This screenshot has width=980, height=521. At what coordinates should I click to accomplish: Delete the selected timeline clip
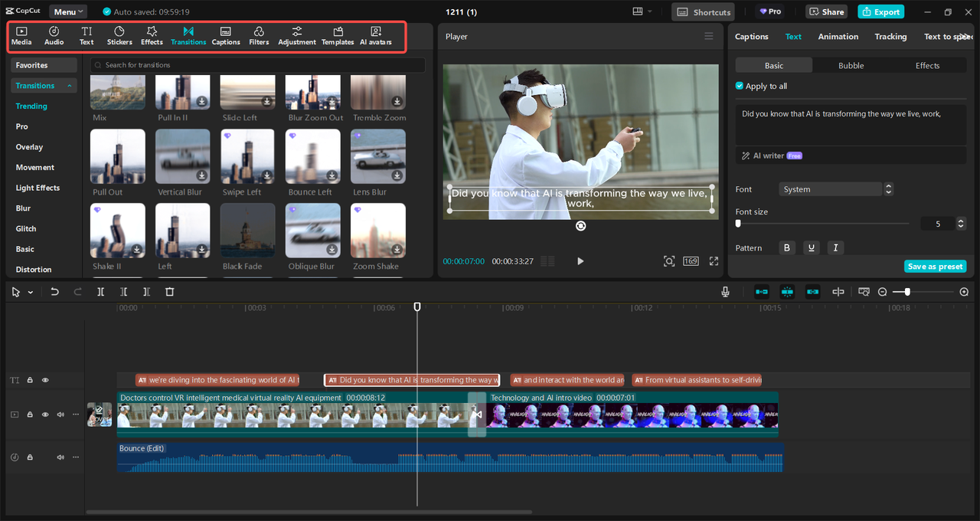click(x=170, y=292)
